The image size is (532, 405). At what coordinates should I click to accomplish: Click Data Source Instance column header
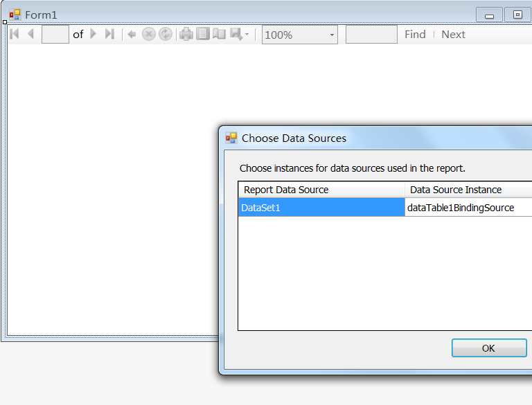(468, 190)
